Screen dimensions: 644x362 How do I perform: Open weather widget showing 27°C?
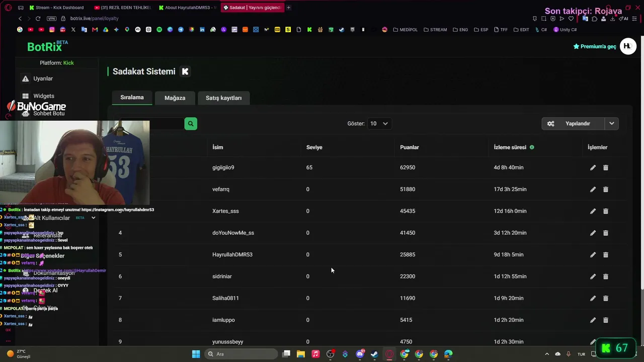(x=18, y=354)
